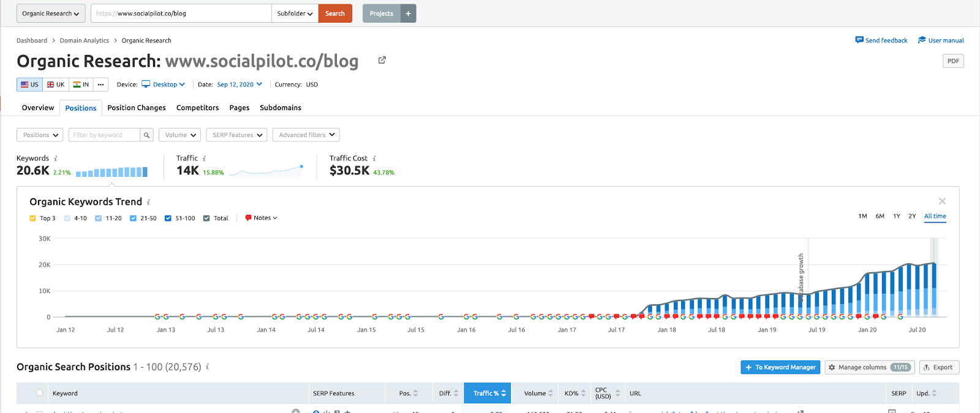Screen dimensions: 980x413
Task: Open the Organic Research dropdown
Action: (x=51, y=13)
